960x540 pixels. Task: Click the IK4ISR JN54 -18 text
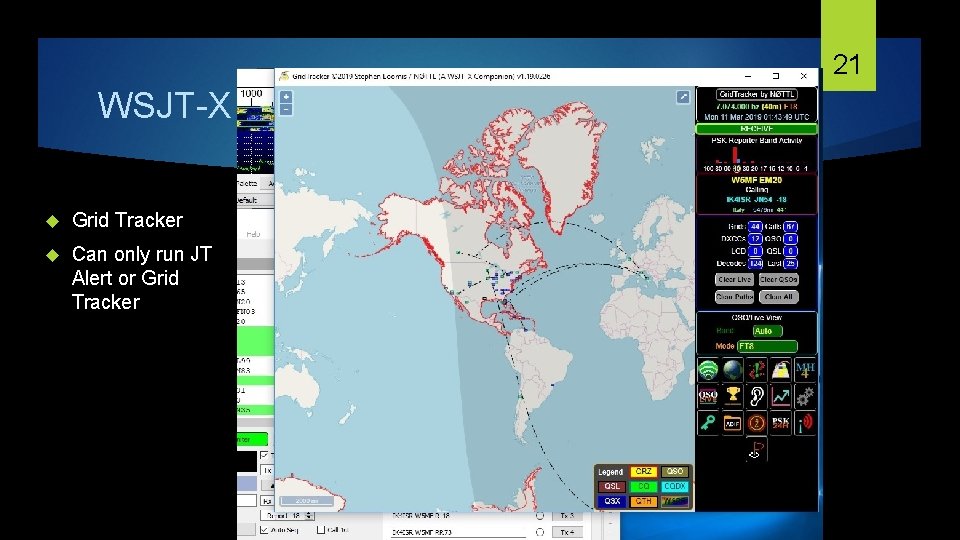point(757,200)
